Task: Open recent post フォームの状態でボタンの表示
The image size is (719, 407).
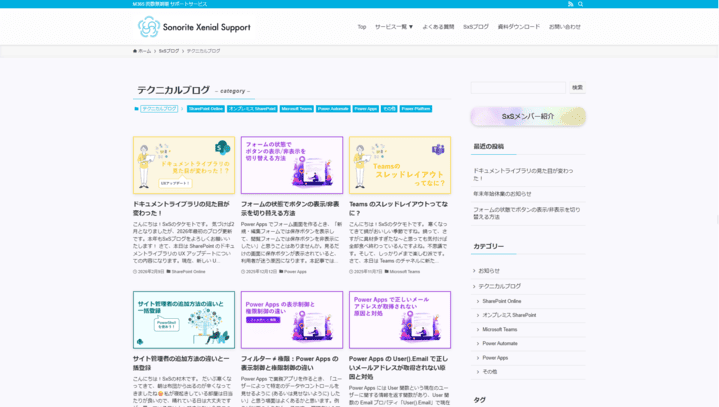Action: click(527, 213)
